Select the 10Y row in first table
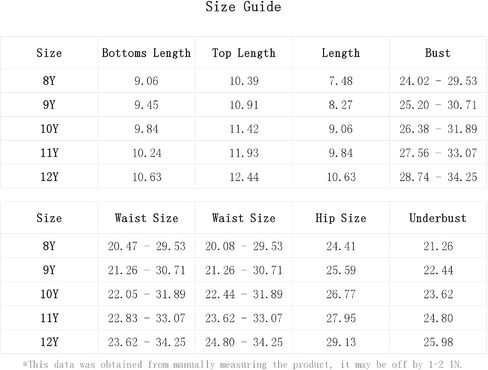 pos(244,129)
